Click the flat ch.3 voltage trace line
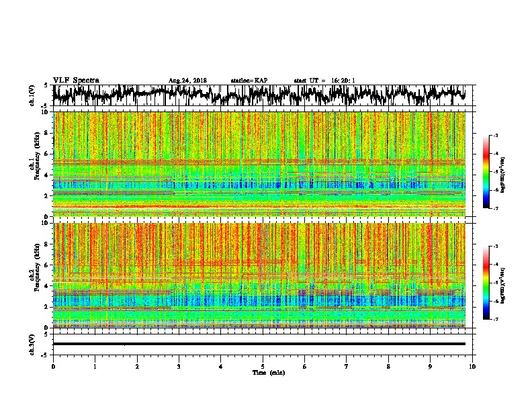Viewport: 532px width, 411px height. (259, 344)
